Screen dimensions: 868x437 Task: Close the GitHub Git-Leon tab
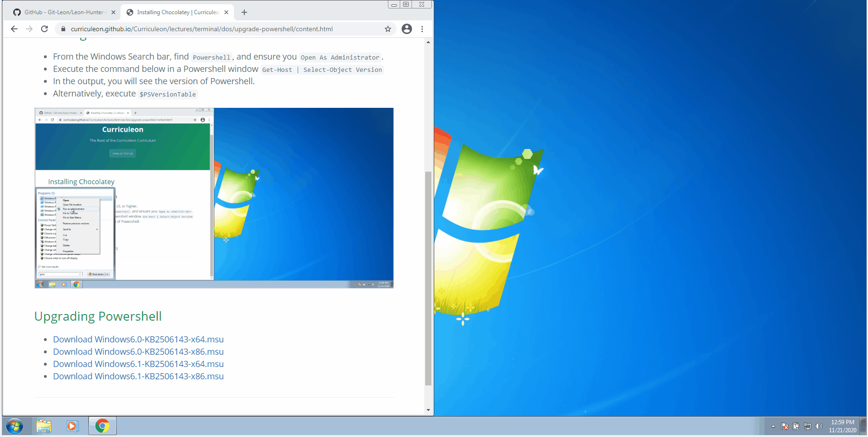113,12
